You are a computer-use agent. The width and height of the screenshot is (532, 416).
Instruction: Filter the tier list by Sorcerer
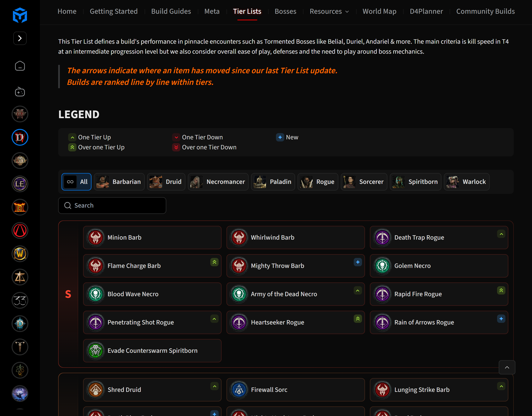(x=364, y=182)
